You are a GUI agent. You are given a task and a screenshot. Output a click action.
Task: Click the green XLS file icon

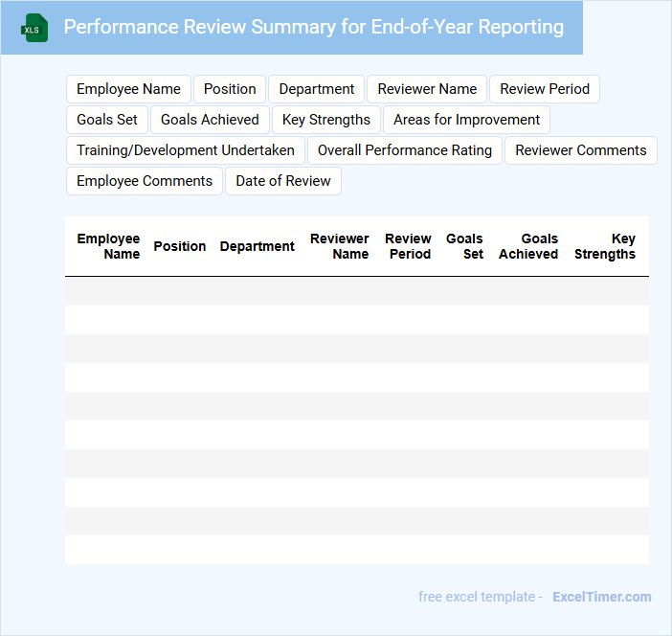click(x=34, y=28)
